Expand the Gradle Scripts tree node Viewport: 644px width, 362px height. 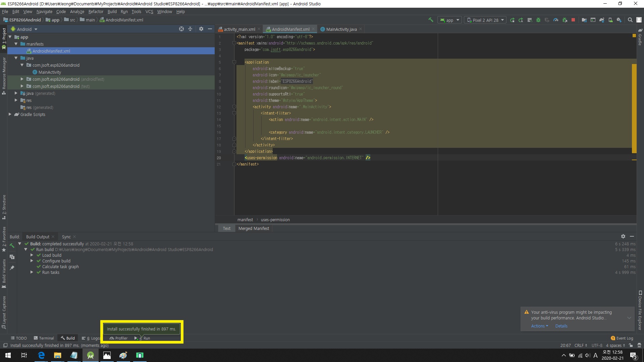pyautogui.click(x=10, y=114)
